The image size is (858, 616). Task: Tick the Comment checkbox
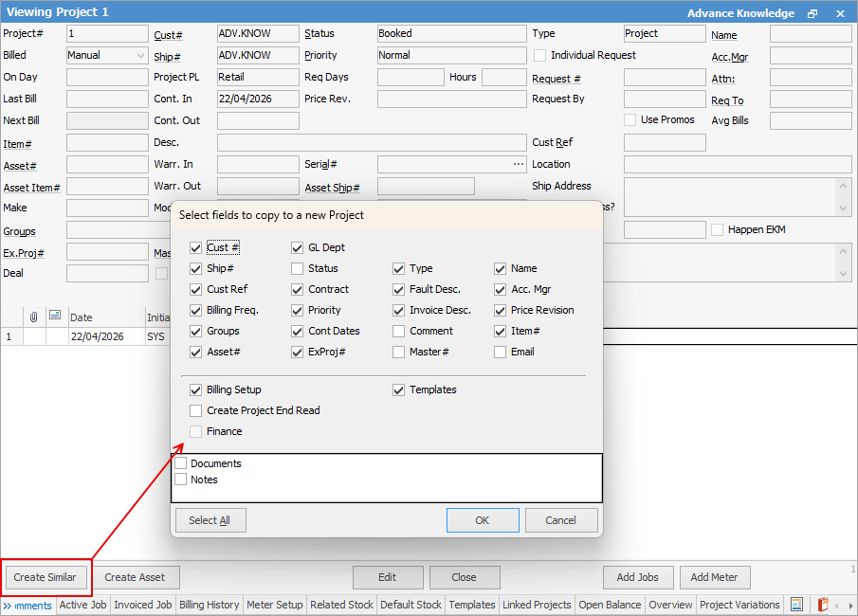tap(399, 331)
